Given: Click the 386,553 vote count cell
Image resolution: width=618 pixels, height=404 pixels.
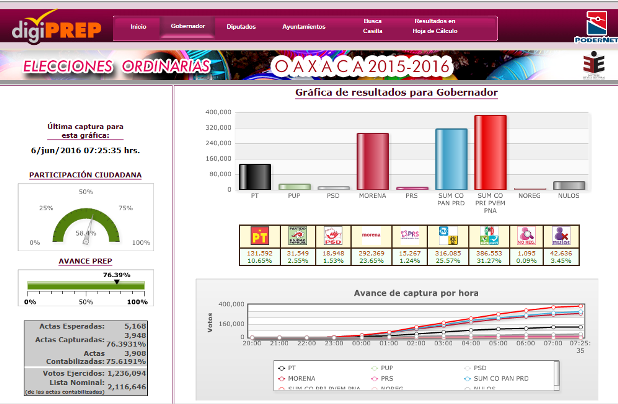Looking at the screenshot, I should [489, 253].
